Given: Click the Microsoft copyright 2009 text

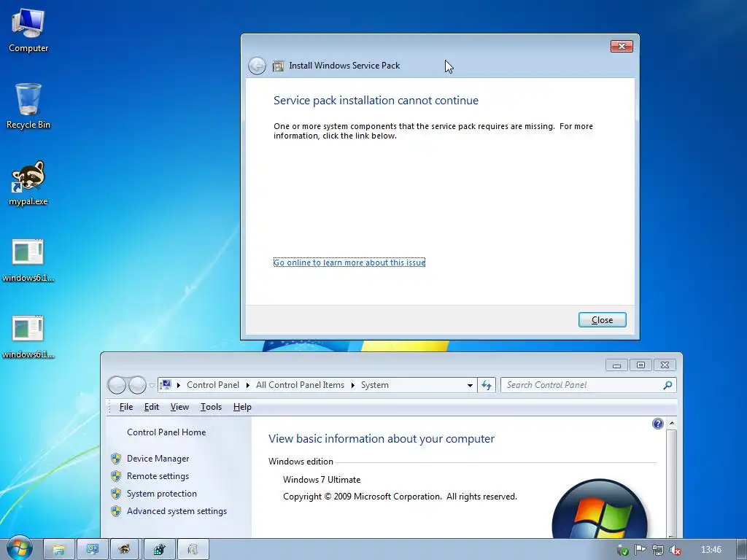Looking at the screenshot, I should [400, 496].
